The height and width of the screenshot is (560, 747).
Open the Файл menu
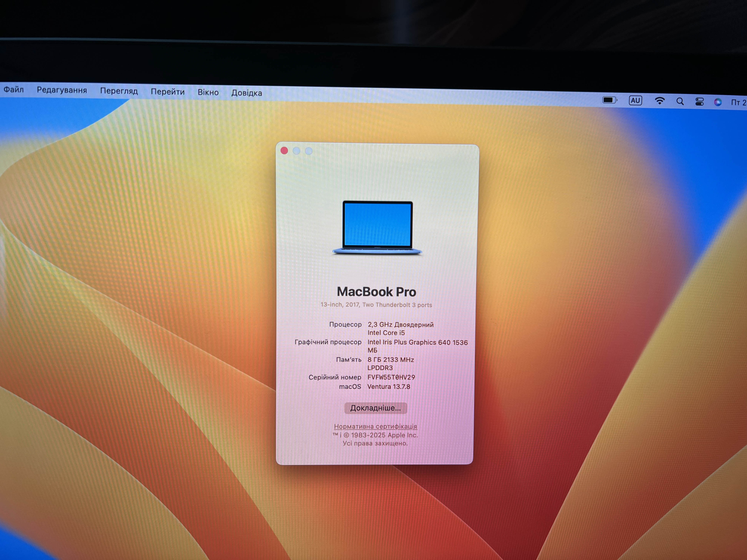(13, 89)
